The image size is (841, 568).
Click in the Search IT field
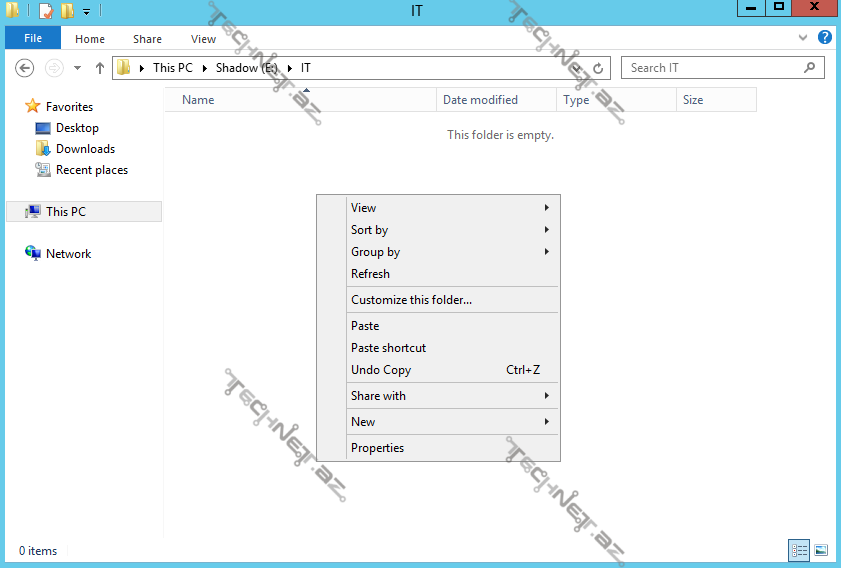pos(710,68)
